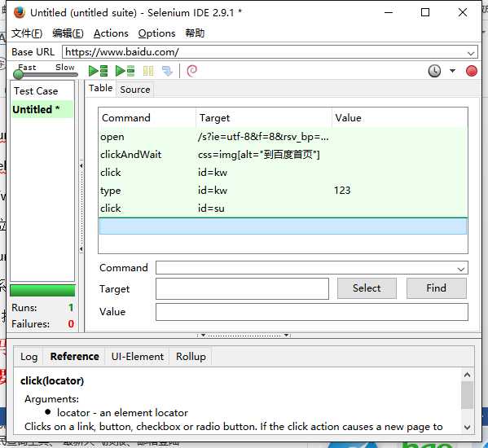Open the 文件(F) menu
Screen dimensions: 488x448
coord(27,33)
